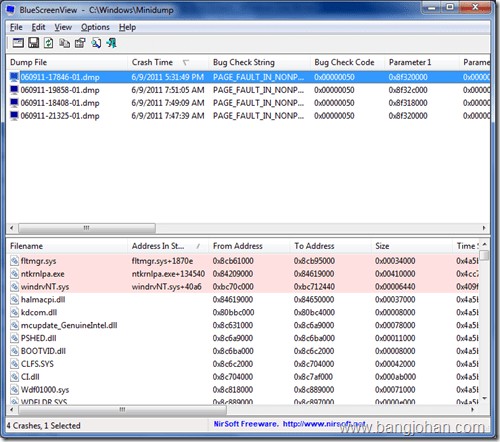This screenshot has height=442, width=500.
Task: Click the Copy Selected Items toolbar icon
Action: (x=64, y=43)
